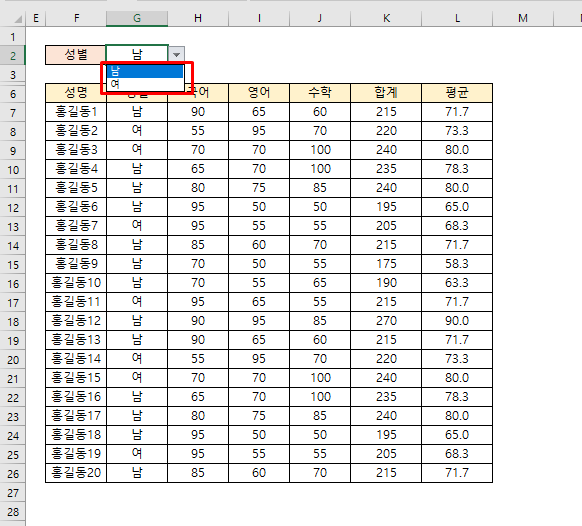This screenshot has width=582, height=526.
Task: Select row 6 header
Action: coord(13,94)
